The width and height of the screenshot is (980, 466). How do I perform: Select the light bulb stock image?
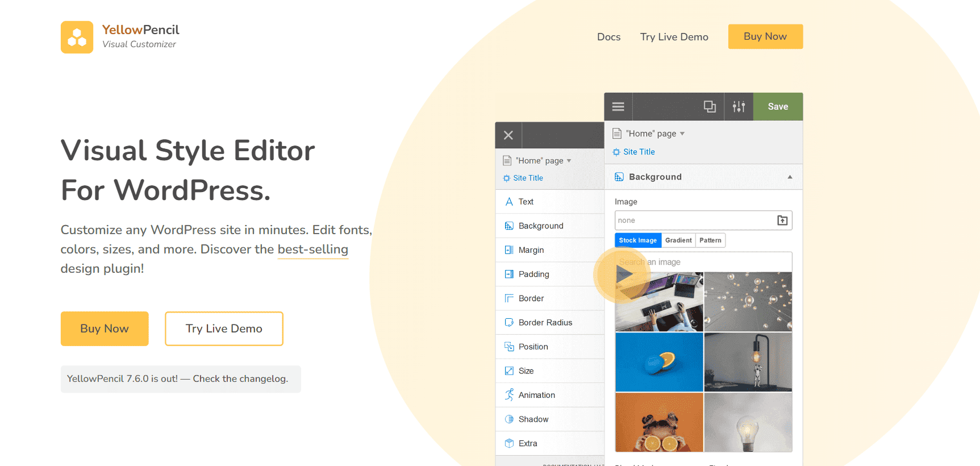[x=748, y=422]
